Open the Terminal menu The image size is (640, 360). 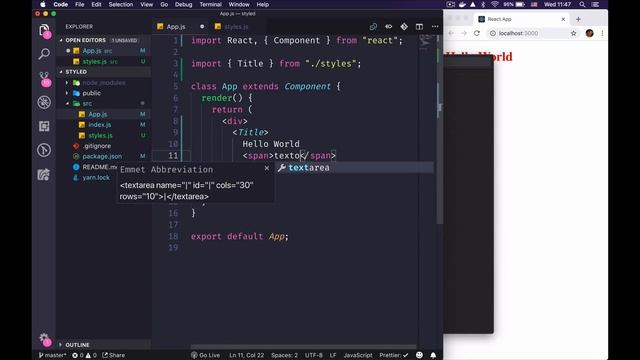point(210,4)
